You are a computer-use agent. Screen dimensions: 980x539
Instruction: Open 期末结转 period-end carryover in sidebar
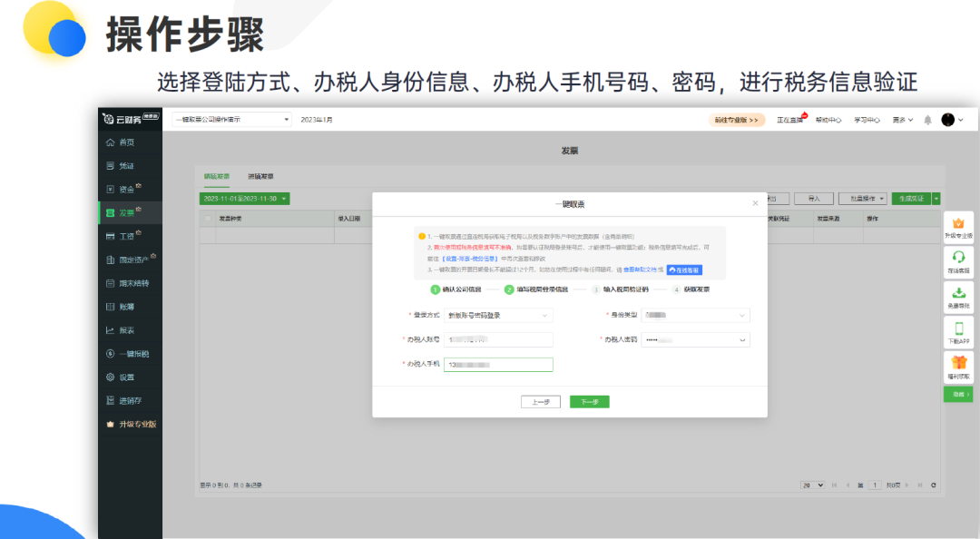(x=128, y=283)
